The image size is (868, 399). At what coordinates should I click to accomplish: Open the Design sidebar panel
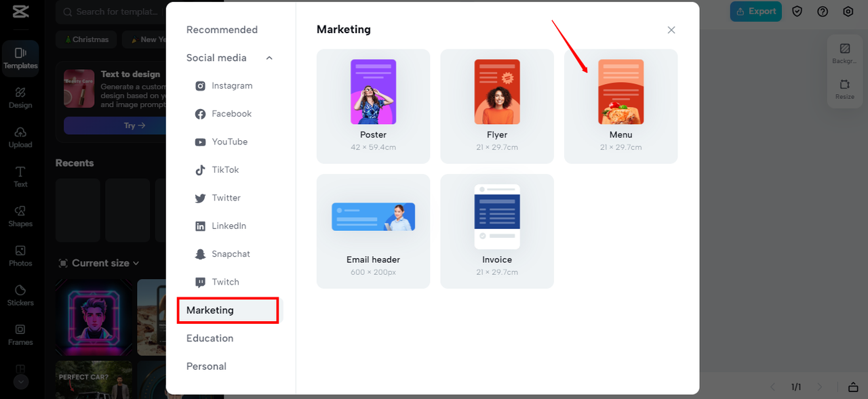[20, 98]
